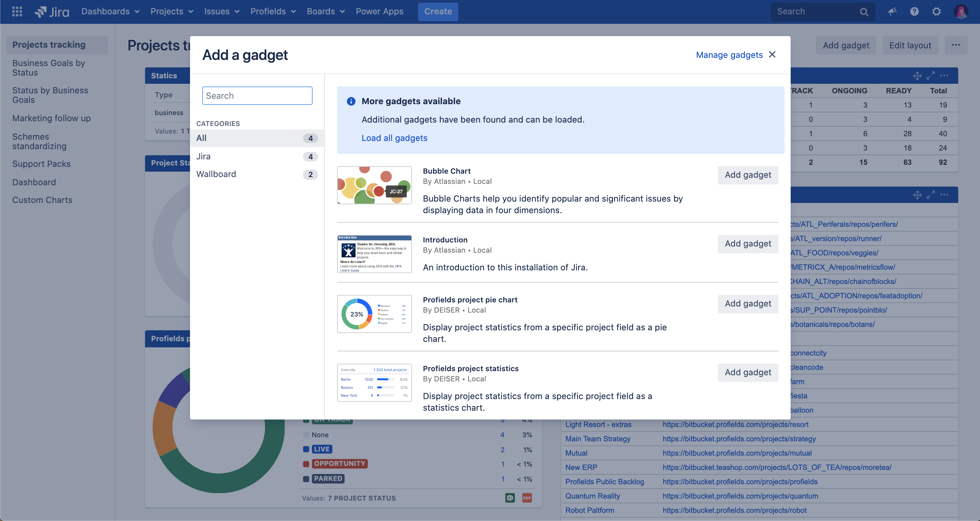Open the app switcher grid icon

[17, 12]
